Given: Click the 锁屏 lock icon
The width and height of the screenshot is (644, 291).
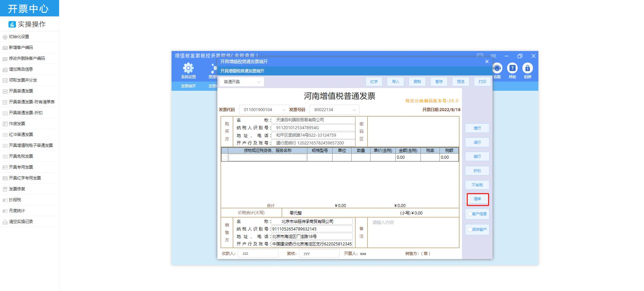Looking at the screenshot, I should [527, 68].
